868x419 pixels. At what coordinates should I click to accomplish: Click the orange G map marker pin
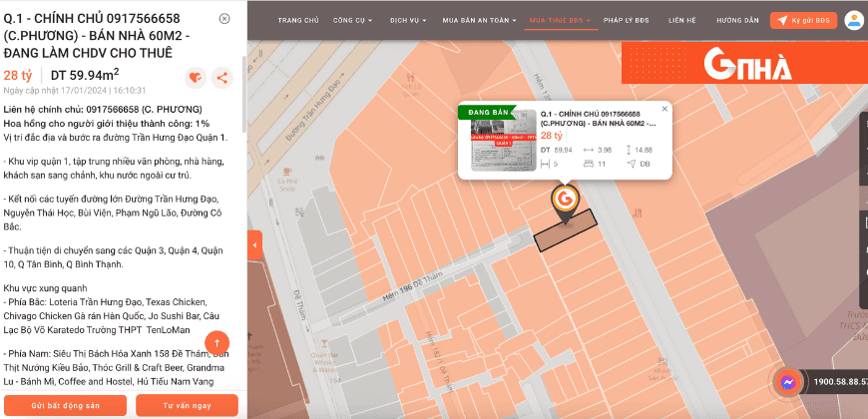pyautogui.click(x=565, y=203)
